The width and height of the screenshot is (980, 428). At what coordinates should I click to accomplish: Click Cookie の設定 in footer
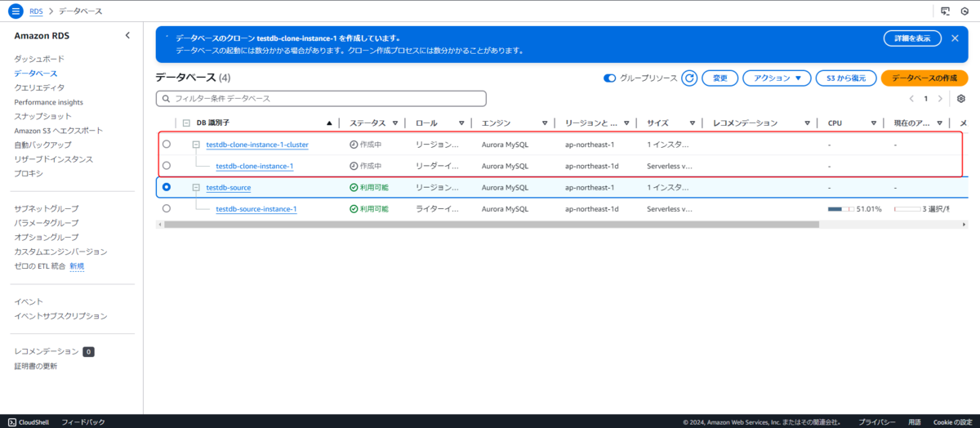[953, 421]
